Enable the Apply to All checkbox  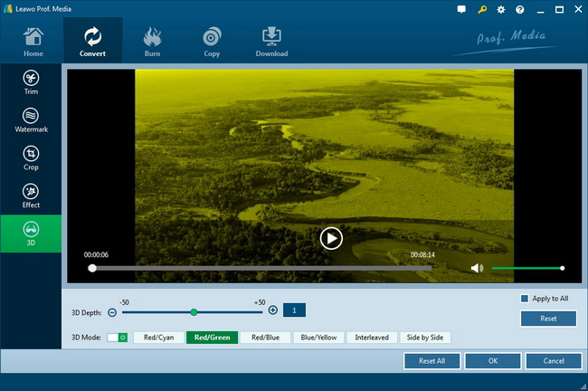(525, 298)
